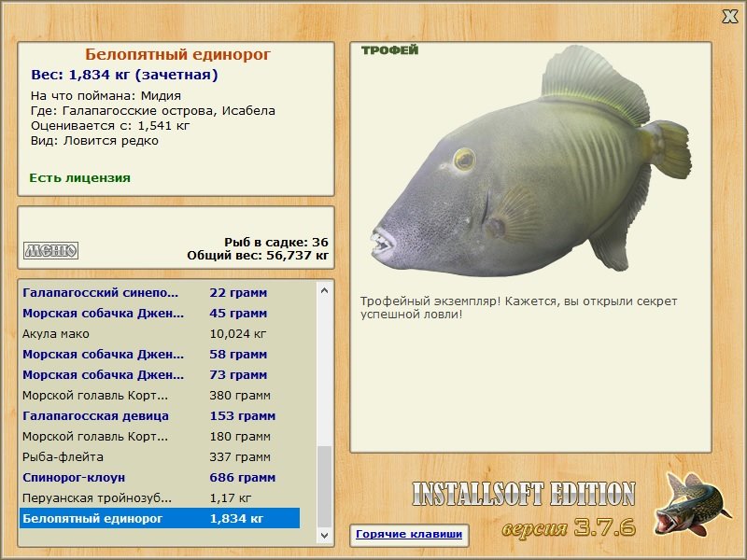Click the 337 грамм weight value
Screen dimensions: 747x560
point(240,456)
